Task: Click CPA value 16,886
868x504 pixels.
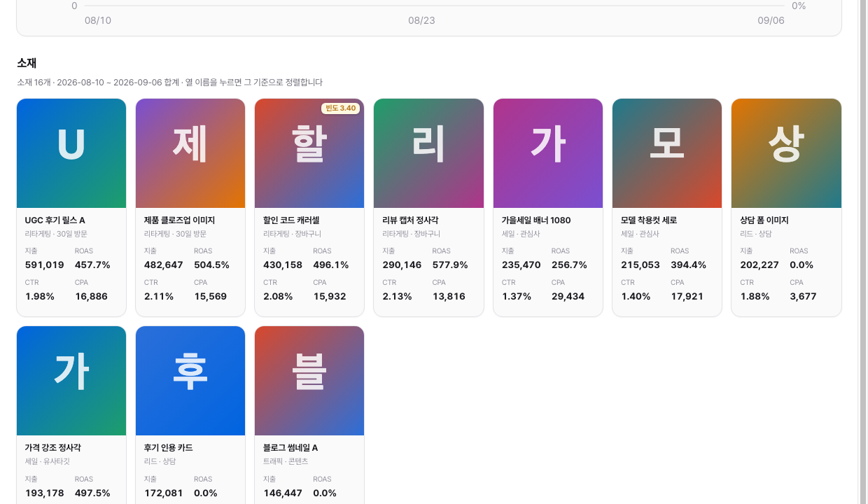Action: (92, 297)
